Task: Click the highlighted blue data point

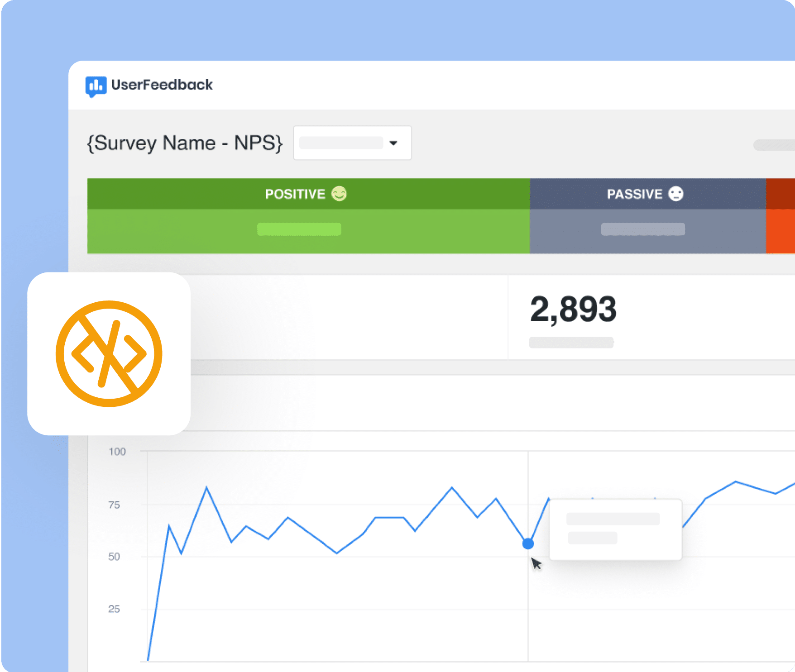Action: pyautogui.click(x=528, y=543)
